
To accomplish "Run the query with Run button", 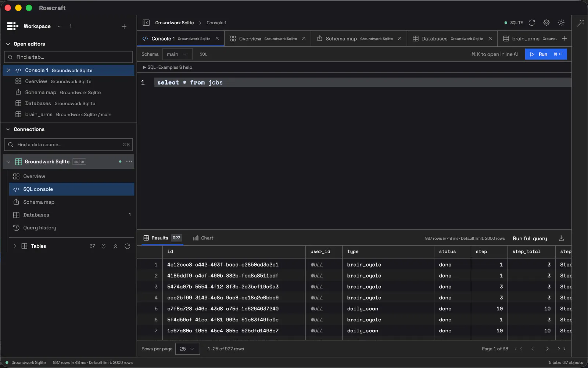I will point(546,54).
